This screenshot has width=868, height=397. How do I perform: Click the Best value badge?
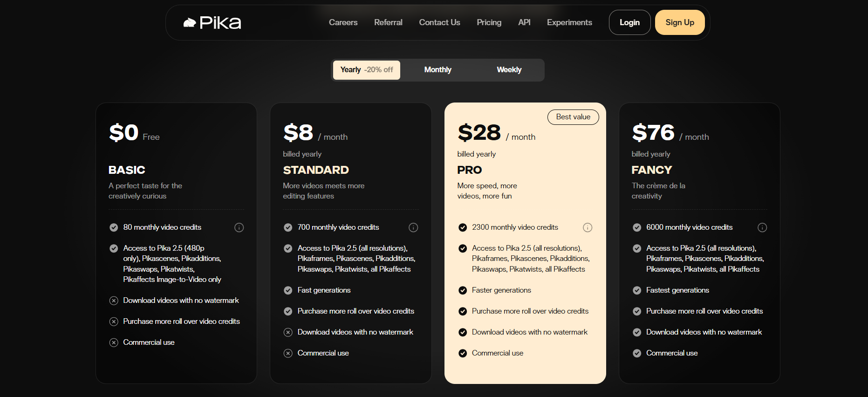pyautogui.click(x=573, y=117)
